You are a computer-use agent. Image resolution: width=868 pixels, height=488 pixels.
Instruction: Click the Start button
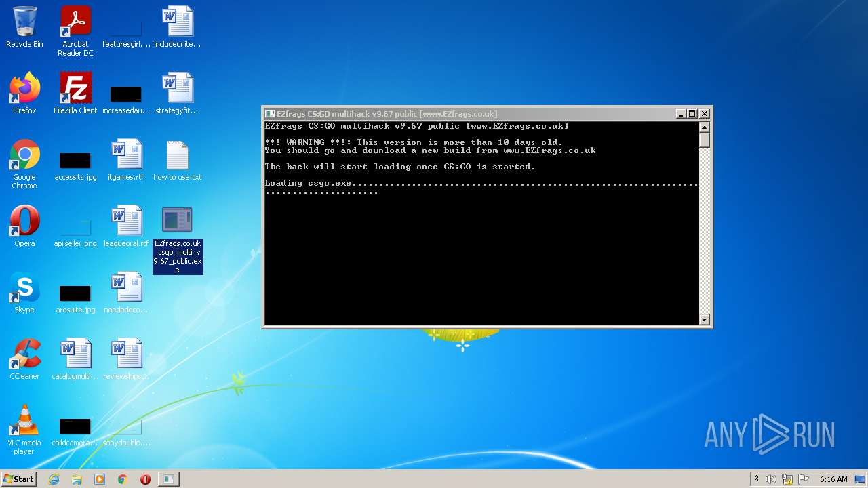tap(18, 479)
